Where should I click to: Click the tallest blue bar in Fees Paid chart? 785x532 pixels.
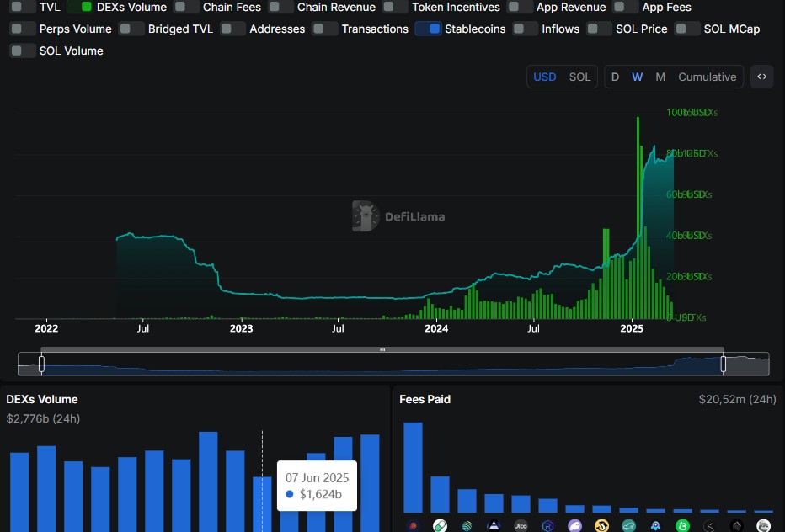click(413, 467)
